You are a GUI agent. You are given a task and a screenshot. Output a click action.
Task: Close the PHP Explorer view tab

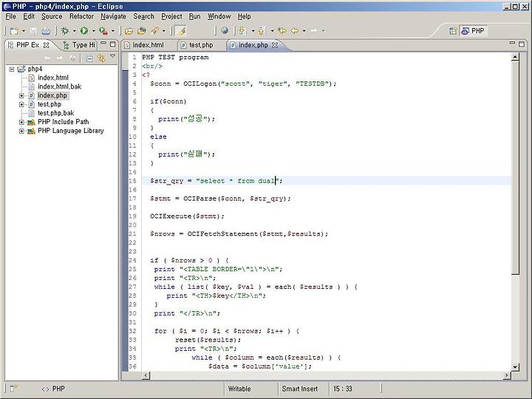click(x=46, y=45)
